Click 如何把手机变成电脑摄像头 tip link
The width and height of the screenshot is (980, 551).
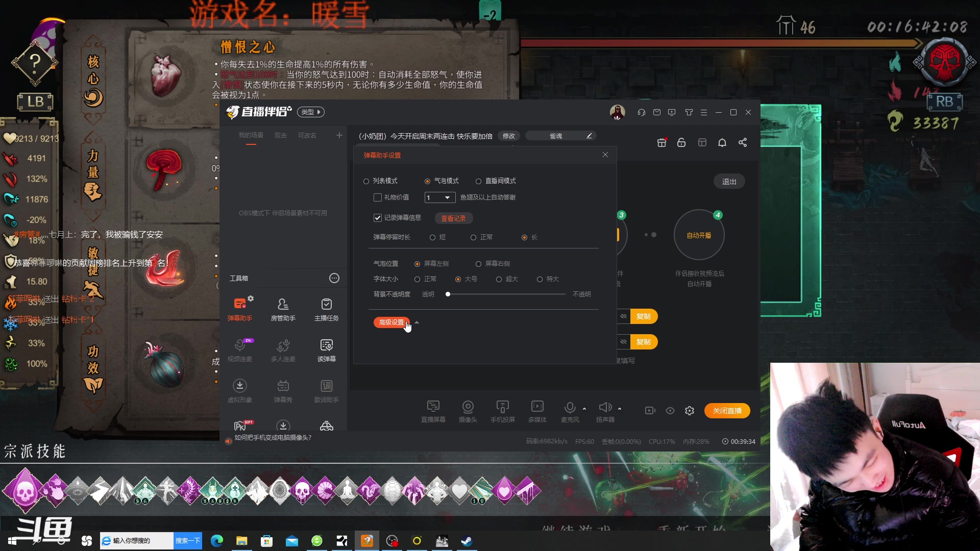(x=273, y=438)
